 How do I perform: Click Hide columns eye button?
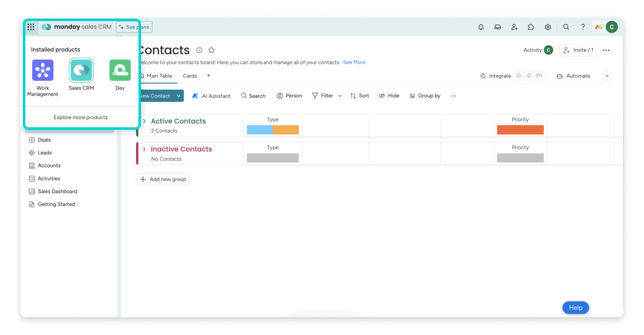click(x=389, y=96)
